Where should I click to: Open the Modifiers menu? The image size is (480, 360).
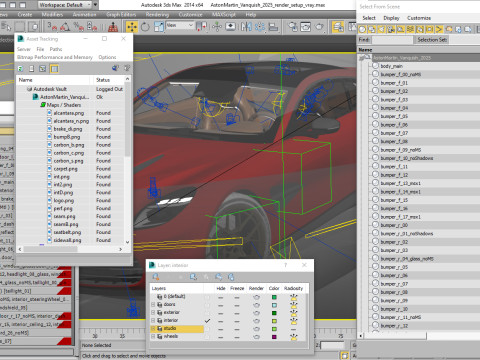click(x=52, y=15)
